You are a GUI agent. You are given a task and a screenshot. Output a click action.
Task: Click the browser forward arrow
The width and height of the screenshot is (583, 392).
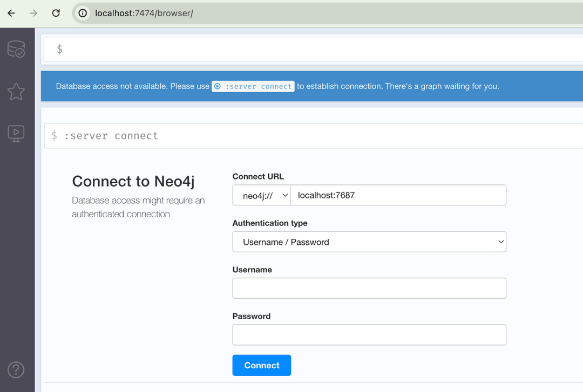tap(33, 13)
